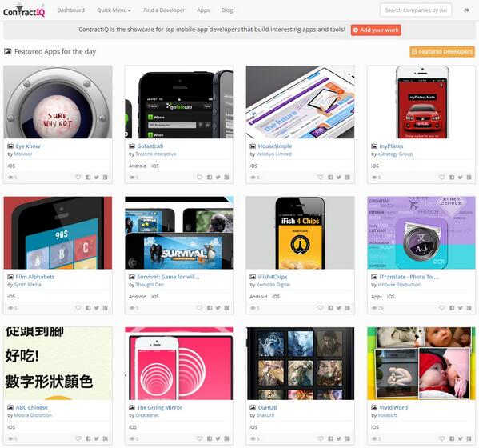Share Eye Know on Facebook
Screen dimensions: 479x448
(88, 178)
